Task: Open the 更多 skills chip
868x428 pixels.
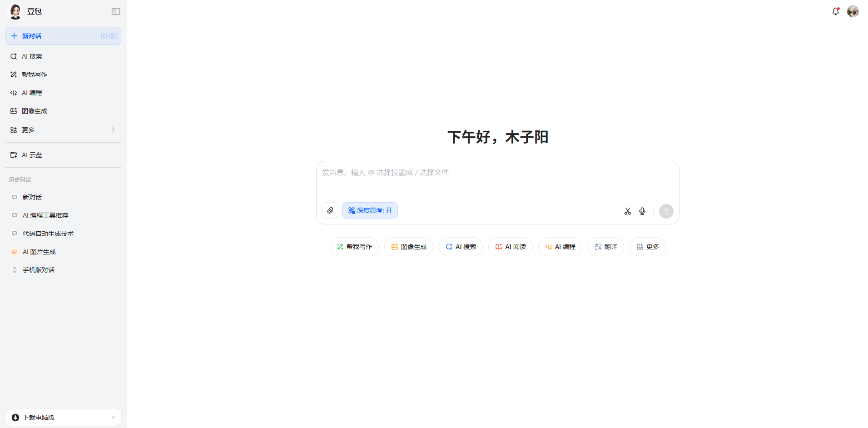Action: pos(648,247)
